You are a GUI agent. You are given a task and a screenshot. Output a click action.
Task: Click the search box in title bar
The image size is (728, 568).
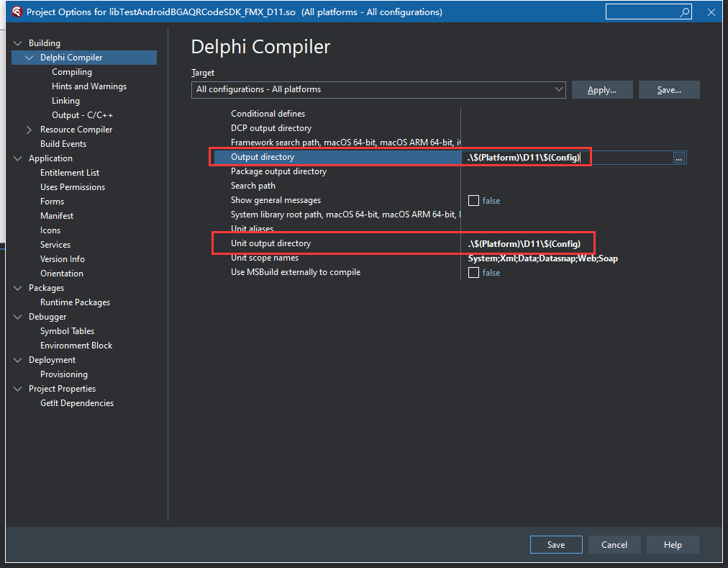(x=648, y=12)
